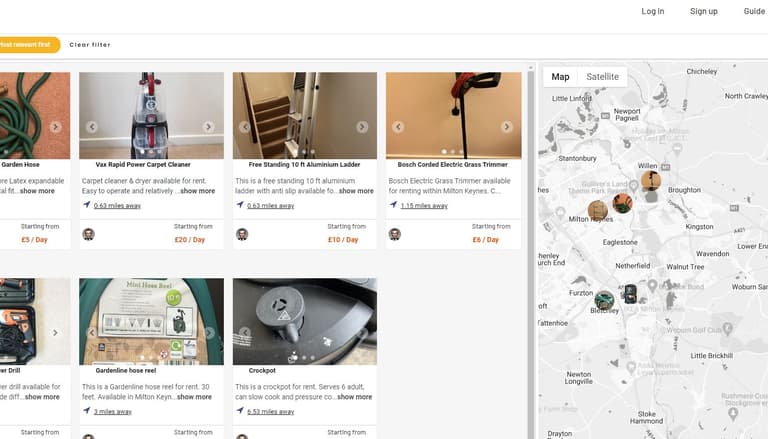
Task: Click Bosch Grass Trimmer product photo
Action: tap(454, 116)
